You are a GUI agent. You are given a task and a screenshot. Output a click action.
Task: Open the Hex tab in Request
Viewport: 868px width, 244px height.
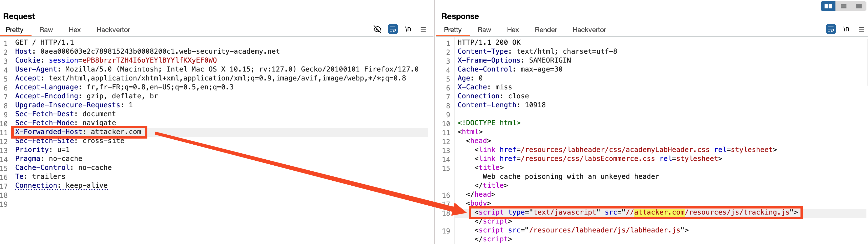click(x=74, y=30)
